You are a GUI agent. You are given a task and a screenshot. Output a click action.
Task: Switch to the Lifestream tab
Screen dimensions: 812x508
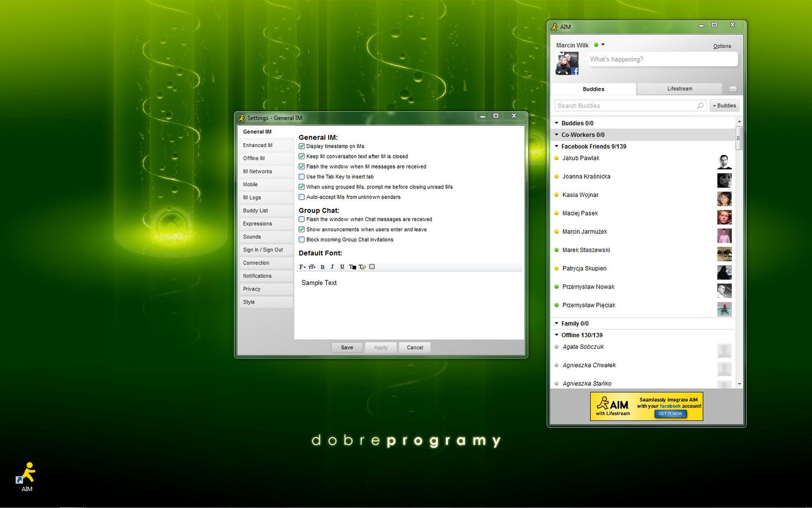click(680, 89)
